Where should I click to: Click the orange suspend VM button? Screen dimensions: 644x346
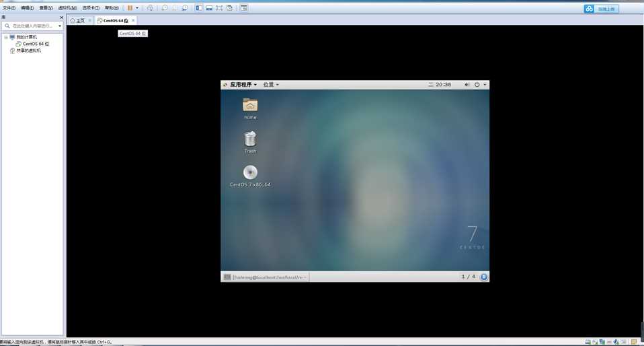pos(130,8)
